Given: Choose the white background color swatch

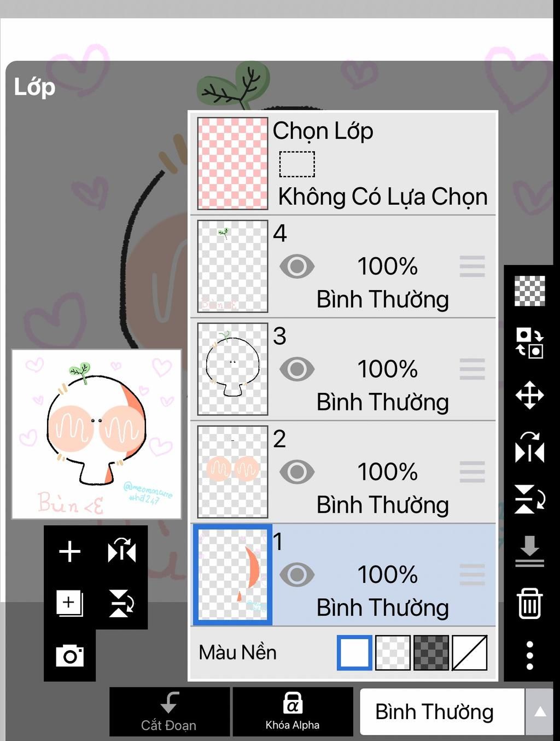Looking at the screenshot, I should coord(354,652).
